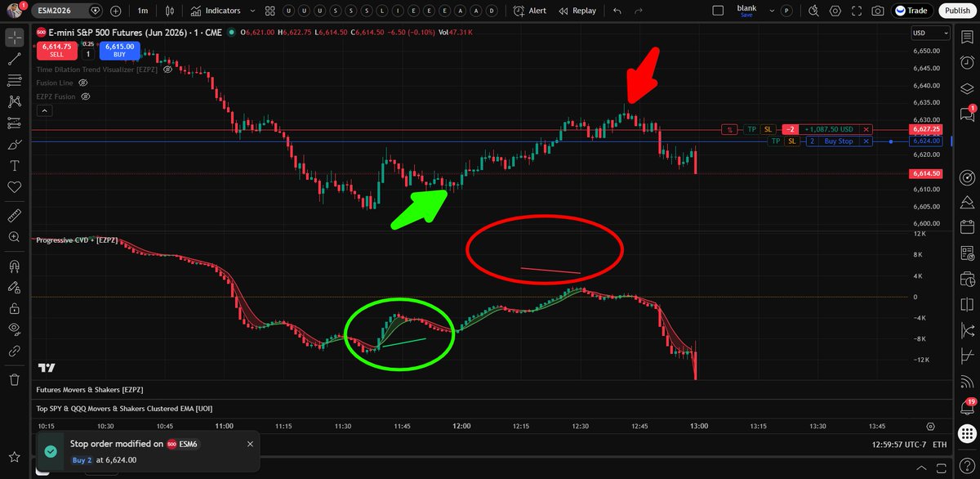
Task: Open the heart icons tool
Action: (14, 187)
